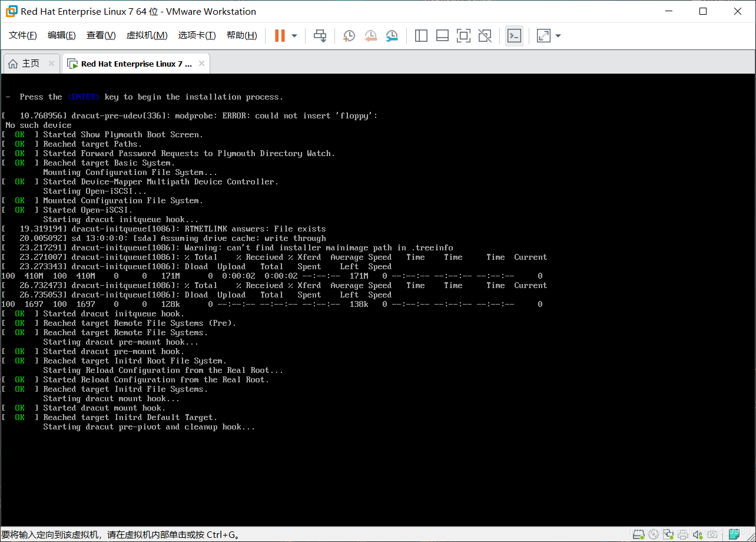Click 'Starting dracut pre-mount hook...' line
The width and height of the screenshot is (756, 542).
point(121,342)
